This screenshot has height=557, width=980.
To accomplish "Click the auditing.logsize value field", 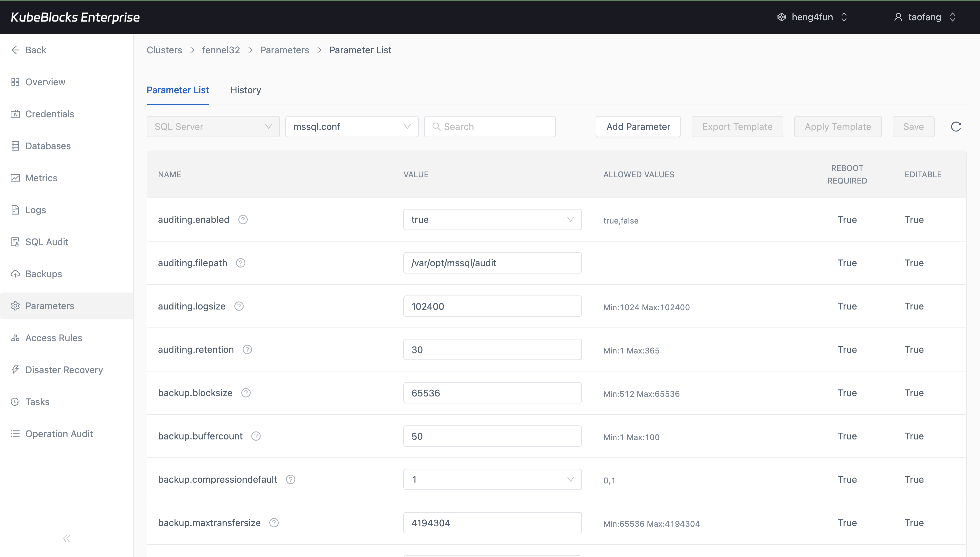I will click(492, 306).
